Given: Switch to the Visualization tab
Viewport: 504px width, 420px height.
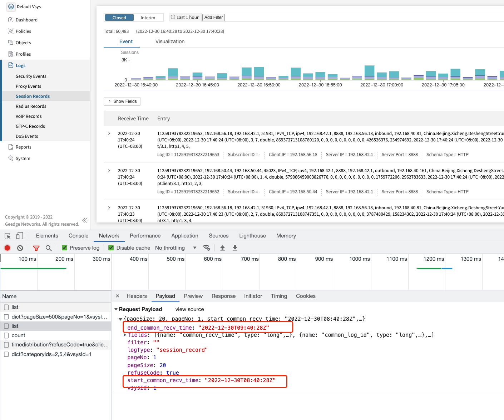Looking at the screenshot, I should coord(170,41).
